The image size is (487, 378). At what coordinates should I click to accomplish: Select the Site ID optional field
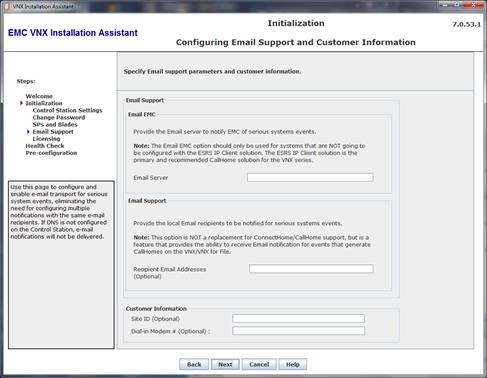pos(298,319)
